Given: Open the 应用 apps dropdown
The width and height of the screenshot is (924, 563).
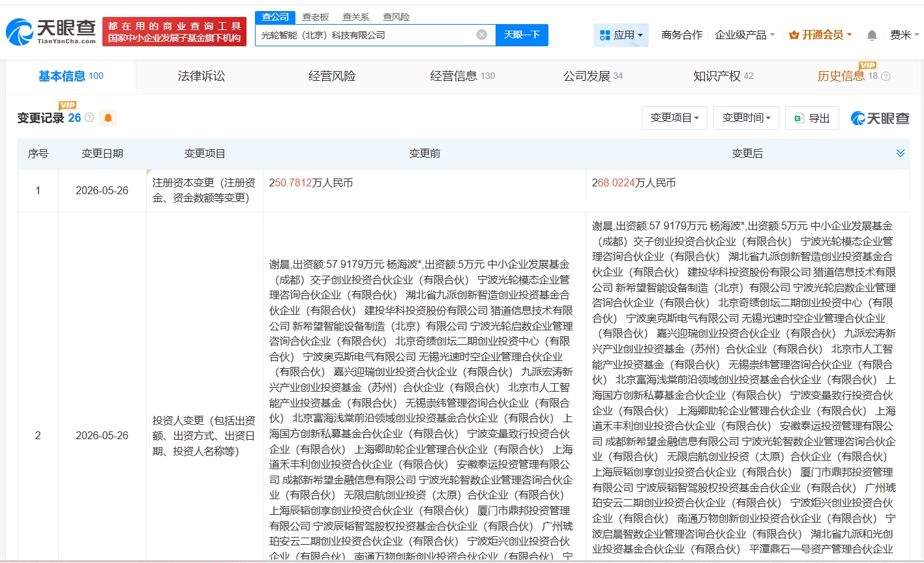Looking at the screenshot, I should pyautogui.click(x=621, y=35).
